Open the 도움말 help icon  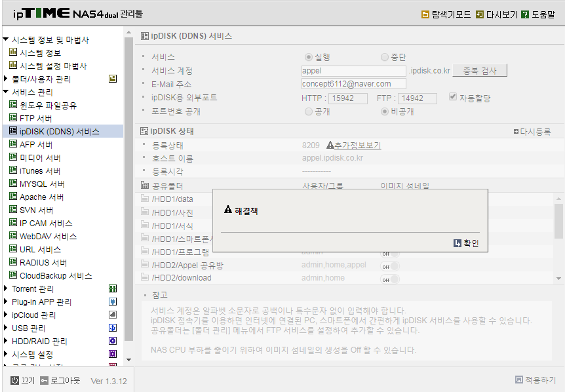pos(526,14)
